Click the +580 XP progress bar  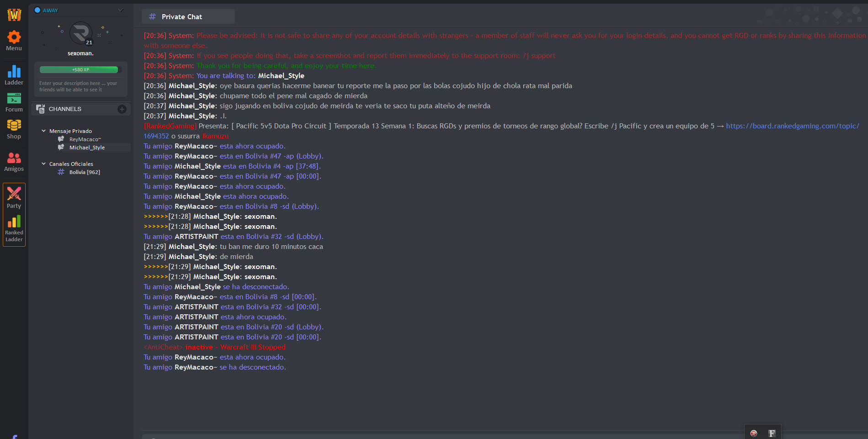[x=79, y=70]
